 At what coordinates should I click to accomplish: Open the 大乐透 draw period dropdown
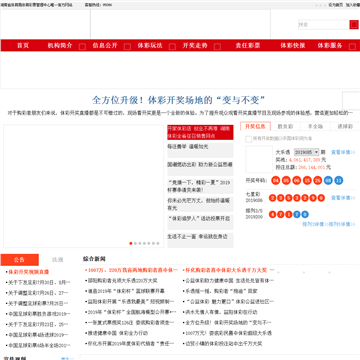[x=307, y=152]
